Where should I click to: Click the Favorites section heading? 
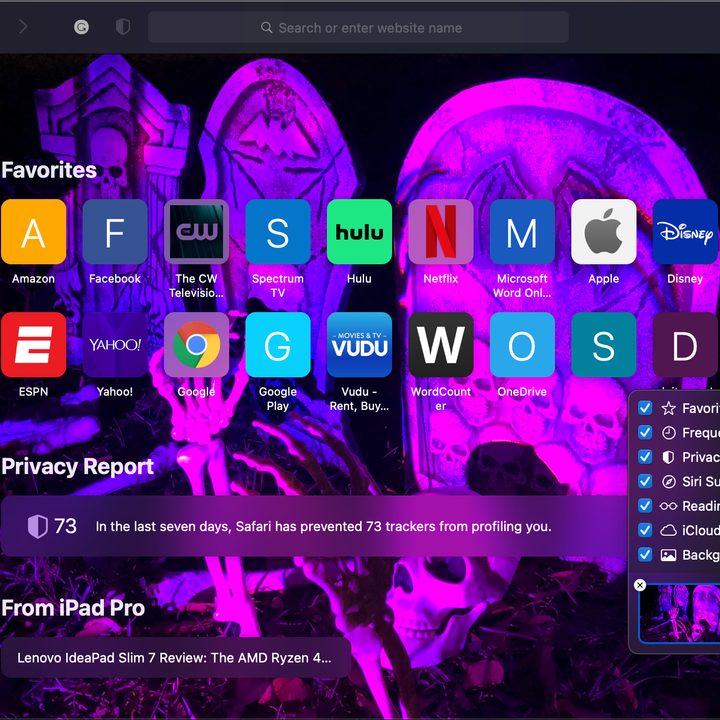(49, 170)
